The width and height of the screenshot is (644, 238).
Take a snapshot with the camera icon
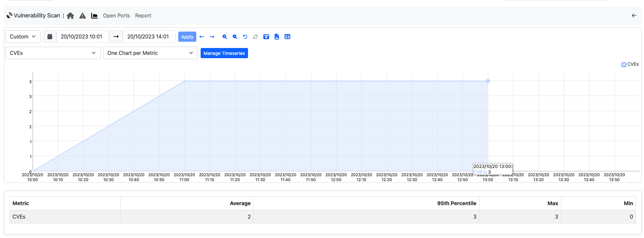pyautogui.click(x=266, y=37)
